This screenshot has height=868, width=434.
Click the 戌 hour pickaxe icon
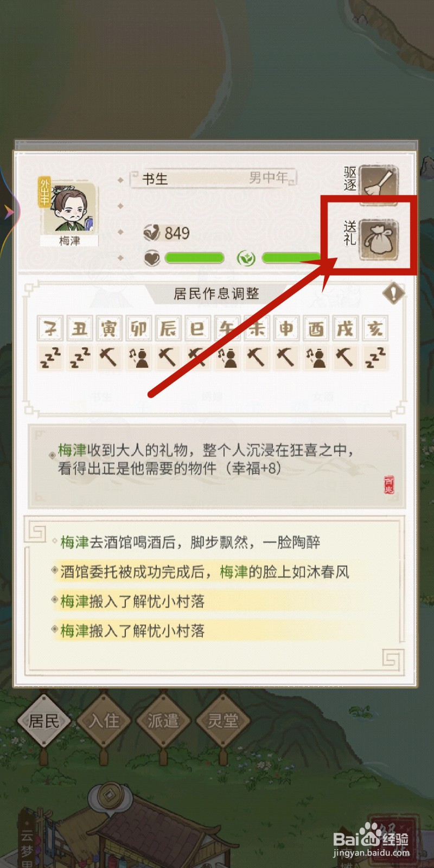[345, 358]
